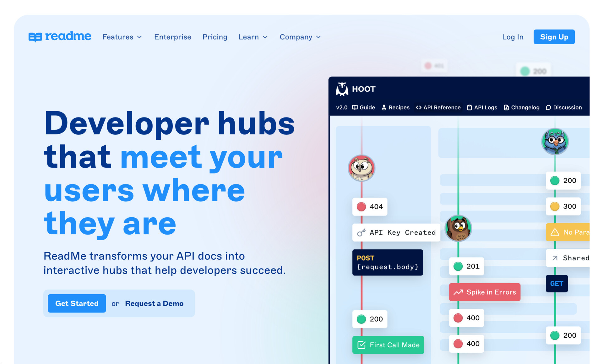The width and height of the screenshot is (603, 364).
Task: Click the Discussion speech bubble icon
Action: (548, 107)
